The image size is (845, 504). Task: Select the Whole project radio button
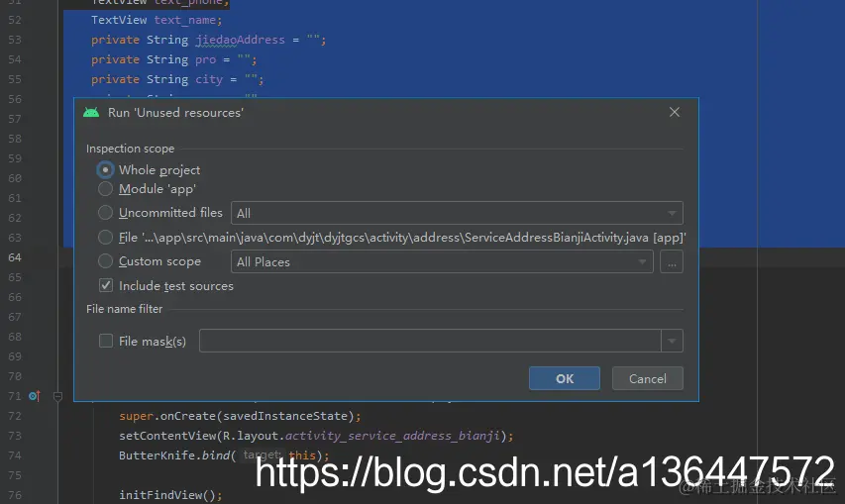106,170
